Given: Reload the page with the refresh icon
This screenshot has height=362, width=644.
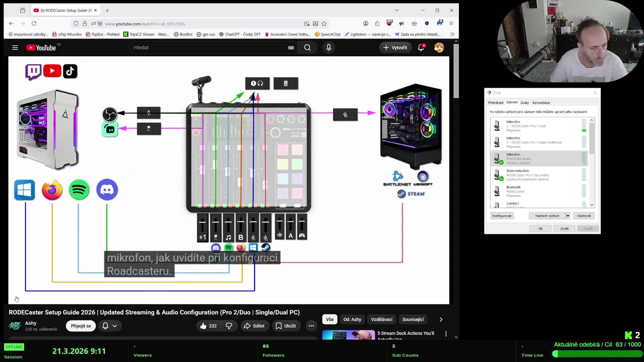Looking at the screenshot, I should (x=34, y=24).
